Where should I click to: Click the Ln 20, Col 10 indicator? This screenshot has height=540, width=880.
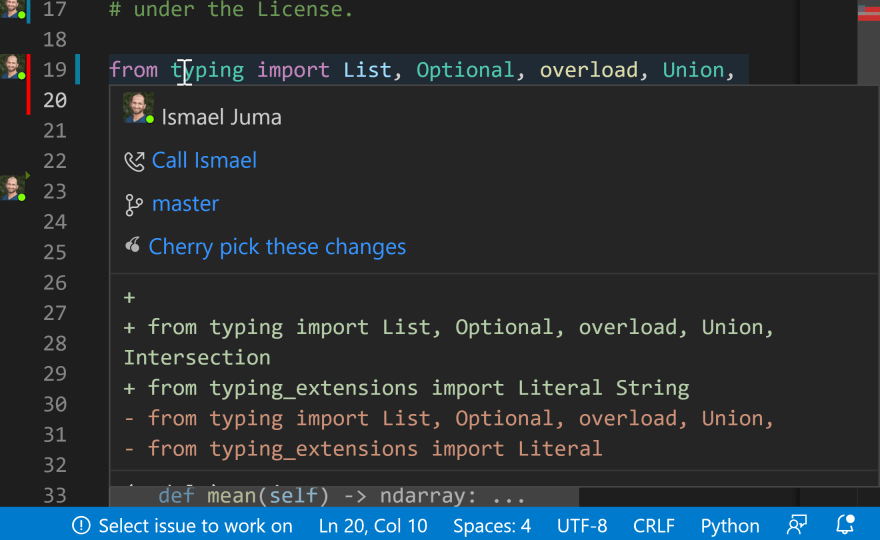(373, 526)
